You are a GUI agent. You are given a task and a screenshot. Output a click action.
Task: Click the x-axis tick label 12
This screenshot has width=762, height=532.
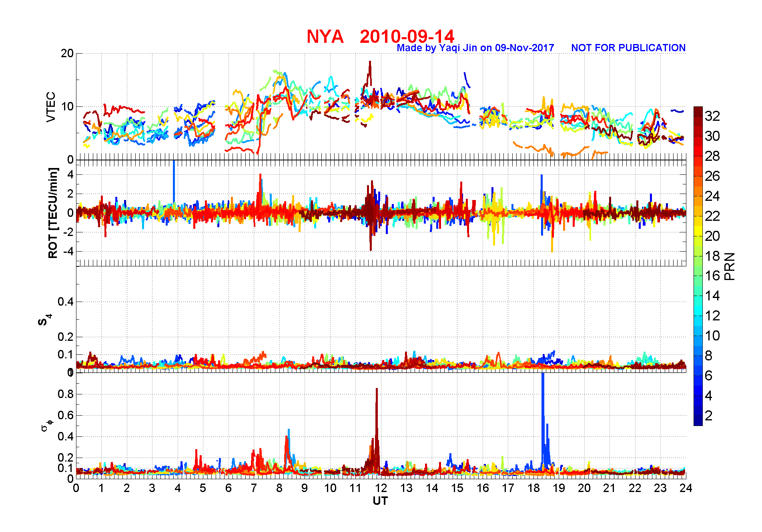(381, 488)
